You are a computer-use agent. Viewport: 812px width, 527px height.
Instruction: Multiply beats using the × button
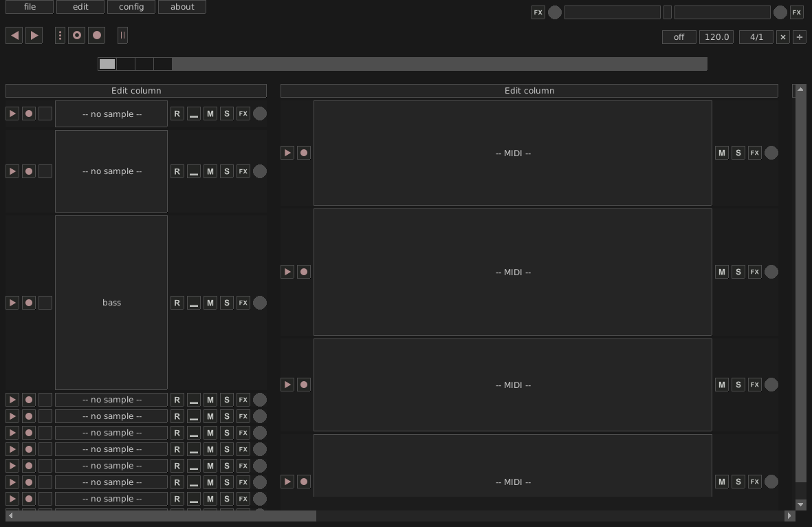click(x=782, y=37)
